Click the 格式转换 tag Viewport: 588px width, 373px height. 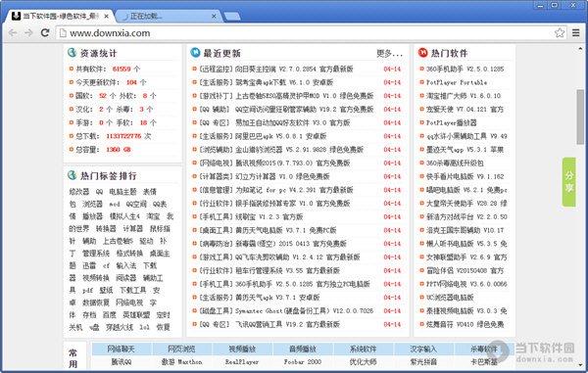[129, 254]
